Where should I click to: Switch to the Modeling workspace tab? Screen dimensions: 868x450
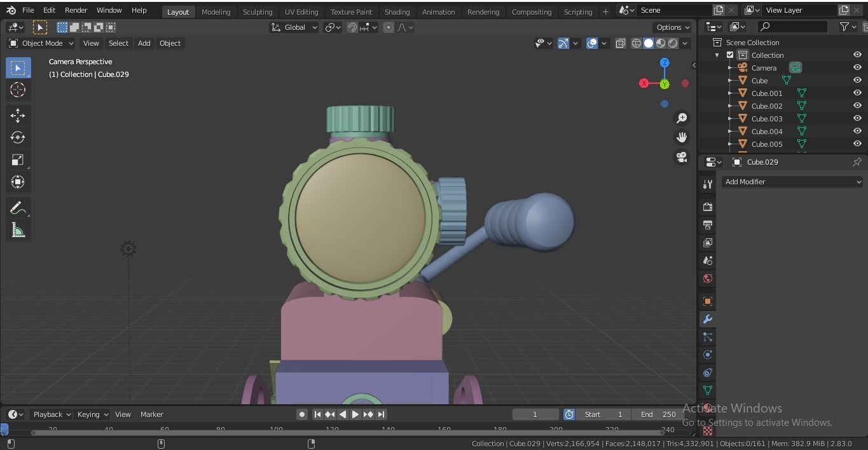216,11
